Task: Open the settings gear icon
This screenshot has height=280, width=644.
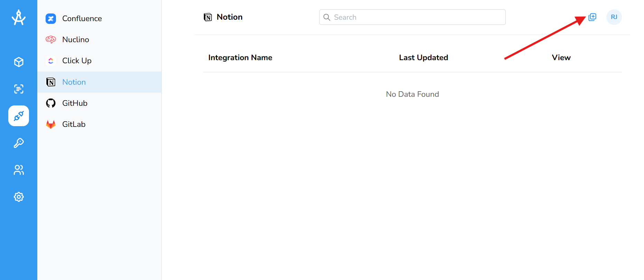Action: coord(19,197)
